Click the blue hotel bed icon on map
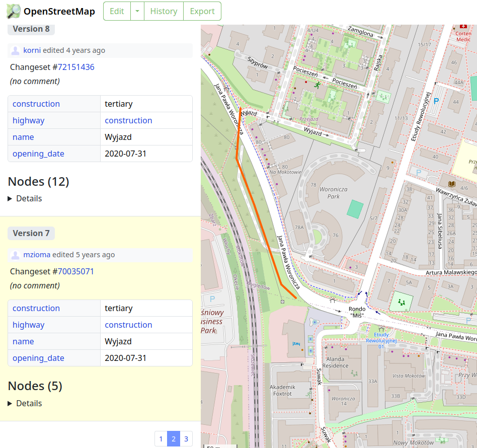The height and width of the screenshot is (448, 477). pyautogui.click(x=296, y=343)
